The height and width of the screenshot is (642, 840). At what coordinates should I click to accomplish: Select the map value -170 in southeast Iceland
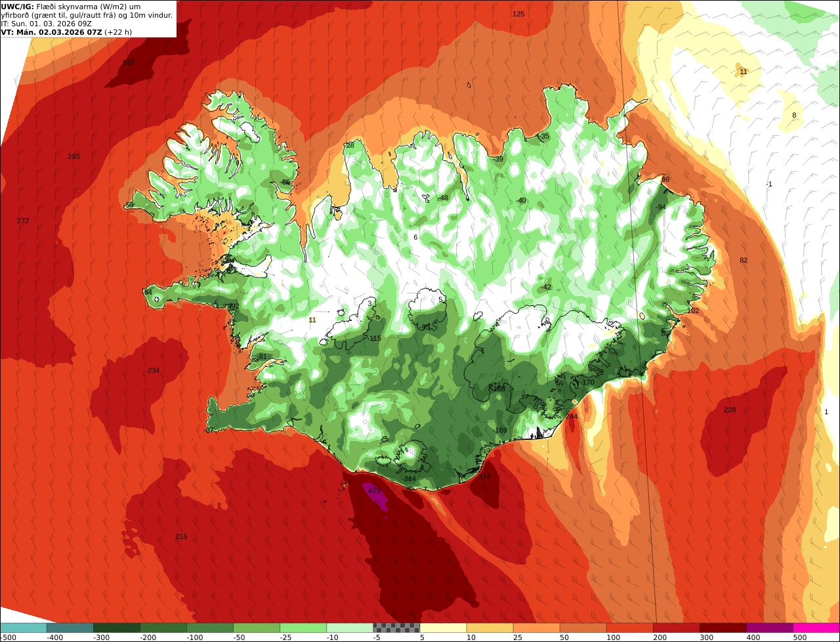[x=587, y=383]
